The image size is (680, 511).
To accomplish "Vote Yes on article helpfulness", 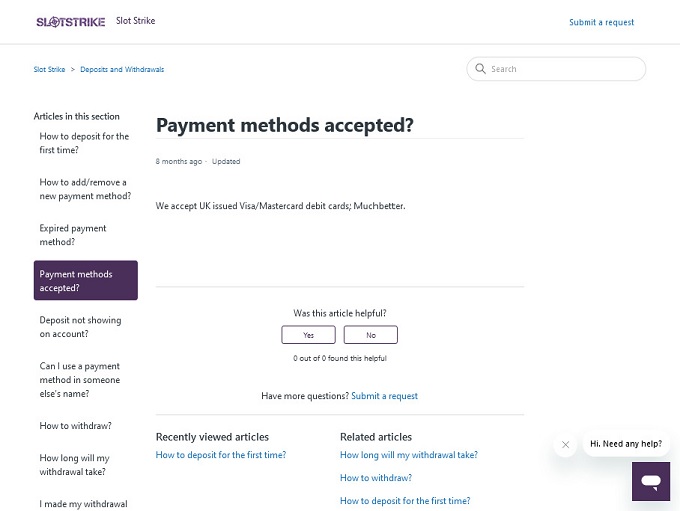I will pos(308,335).
